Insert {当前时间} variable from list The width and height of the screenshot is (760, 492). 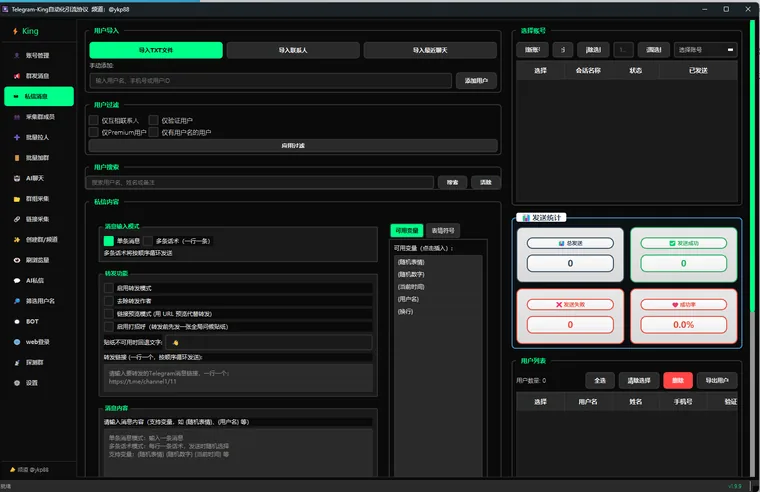[x=411, y=287]
